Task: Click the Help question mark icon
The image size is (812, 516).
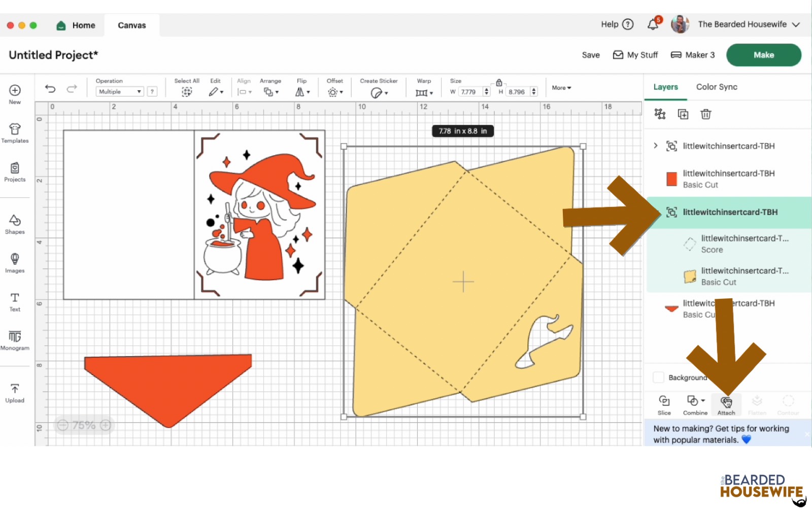Action: click(x=628, y=24)
